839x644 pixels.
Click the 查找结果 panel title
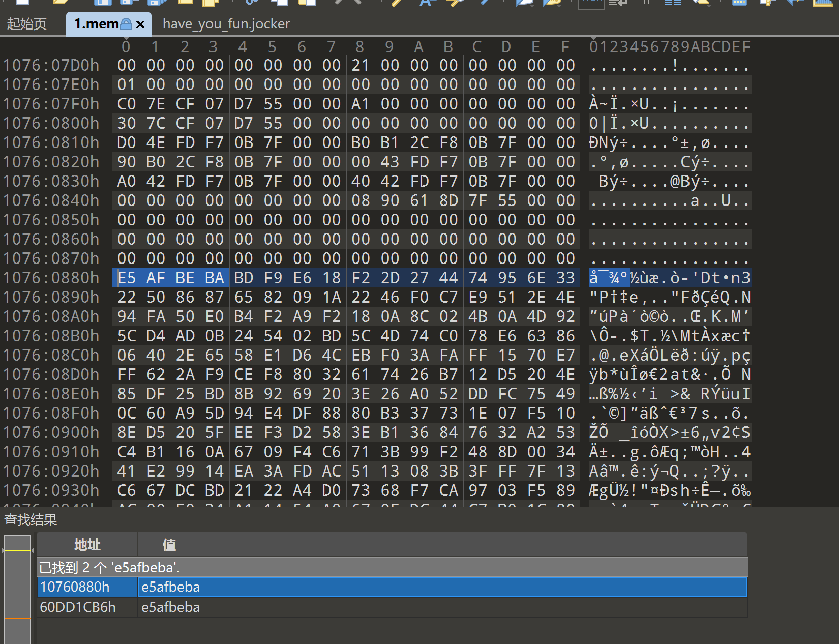coord(31,520)
